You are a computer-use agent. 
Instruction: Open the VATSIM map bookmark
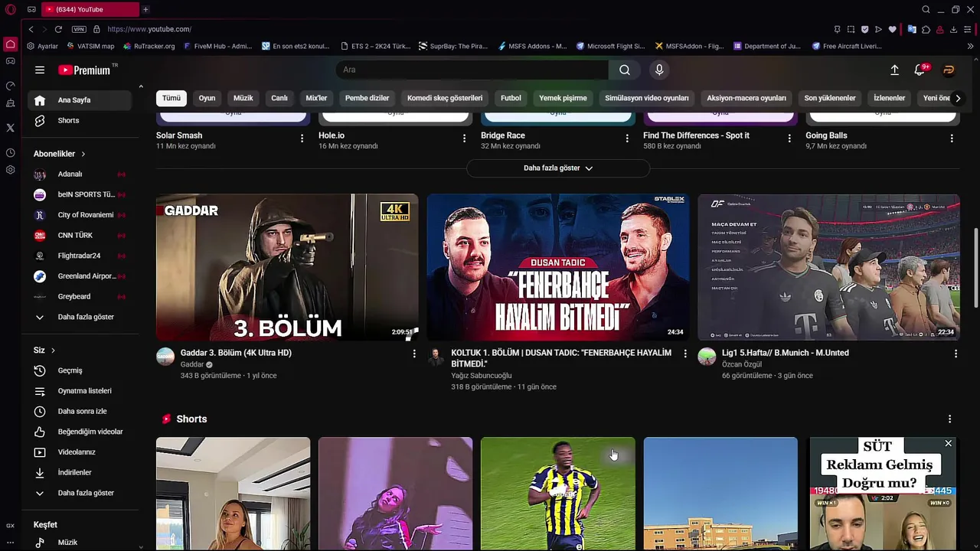tap(90, 46)
